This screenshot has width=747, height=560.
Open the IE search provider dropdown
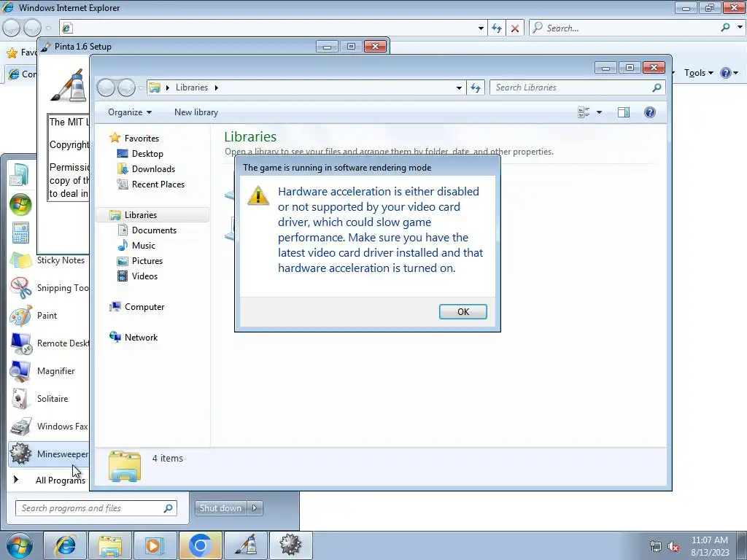[740, 27]
